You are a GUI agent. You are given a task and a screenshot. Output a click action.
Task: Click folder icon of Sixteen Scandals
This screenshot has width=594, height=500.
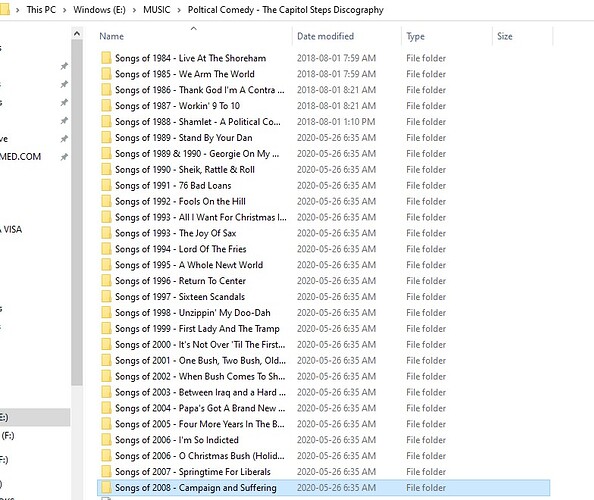[106, 297]
